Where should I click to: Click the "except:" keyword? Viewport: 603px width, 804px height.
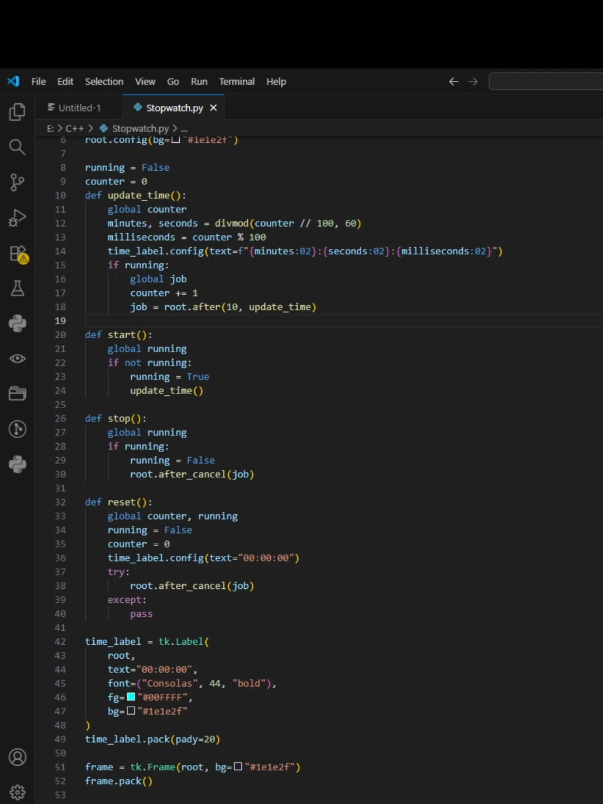127,599
